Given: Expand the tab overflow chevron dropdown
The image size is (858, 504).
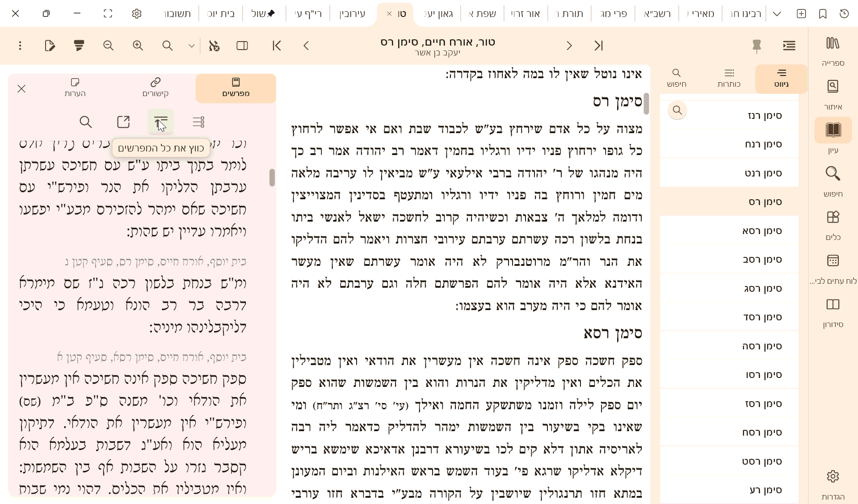Looking at the screenshot, I should [777, 14].
